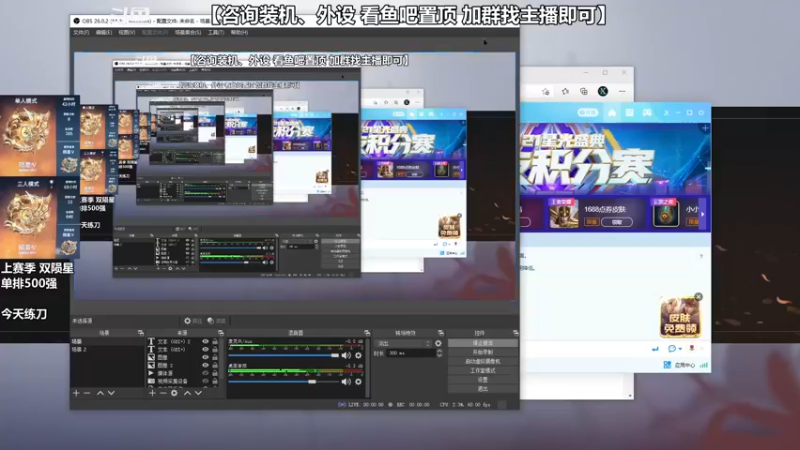Open source properties gear in sources toolbar
The height and width of the screenshot is (450, 800).
[x=174, y=393]
